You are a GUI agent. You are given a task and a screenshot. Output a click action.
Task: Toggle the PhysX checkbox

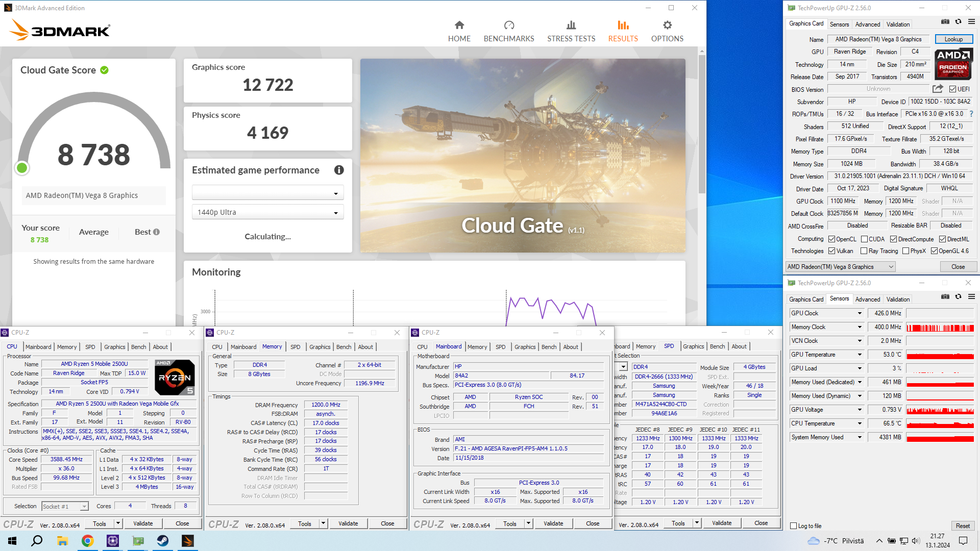coord(905,251)
